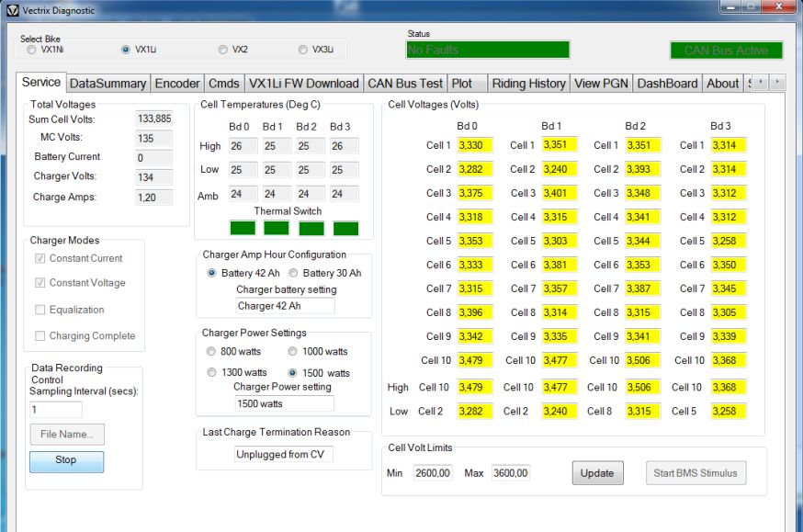The width and height of the screenshot is (803, 532).
Task: Click the Update cell volt limits button
Action: (x=598, y=473)
